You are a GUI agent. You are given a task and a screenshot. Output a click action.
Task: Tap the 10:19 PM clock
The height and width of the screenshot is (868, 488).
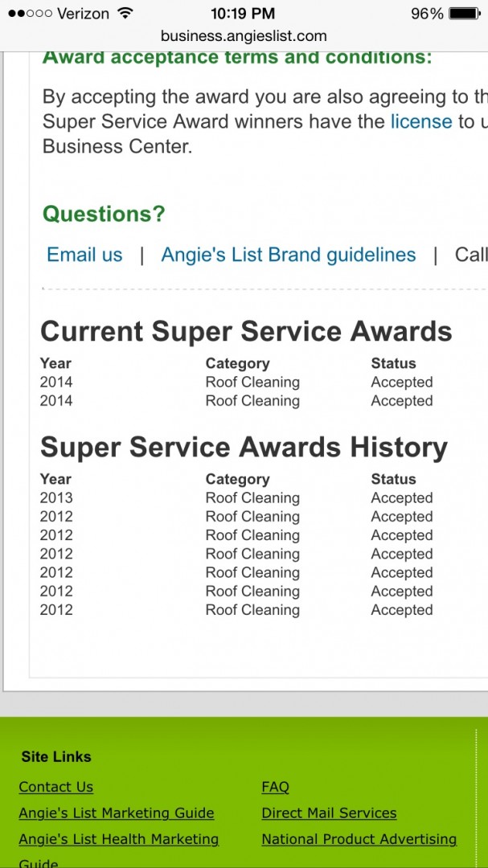pyautogui.click(x=243, y=14)
